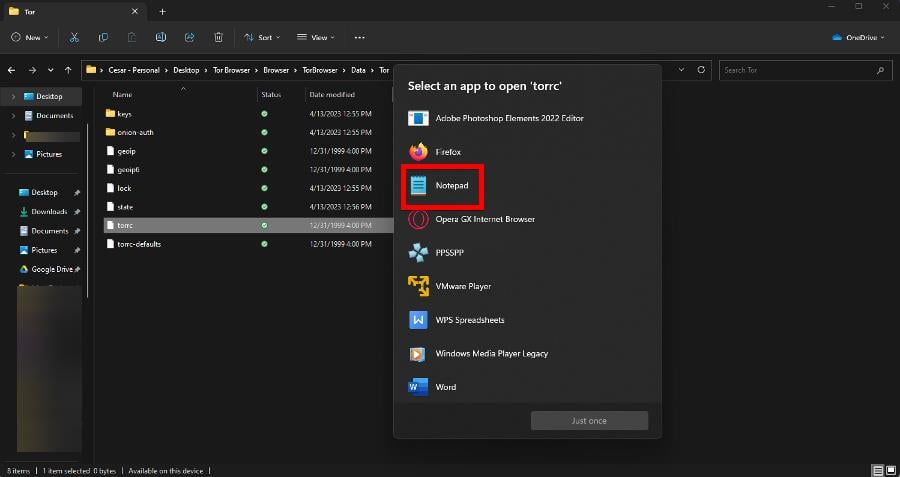The image size is (900, 477).
Task: Open pinned Google Drive in quick access
Action: pos(51,269)
